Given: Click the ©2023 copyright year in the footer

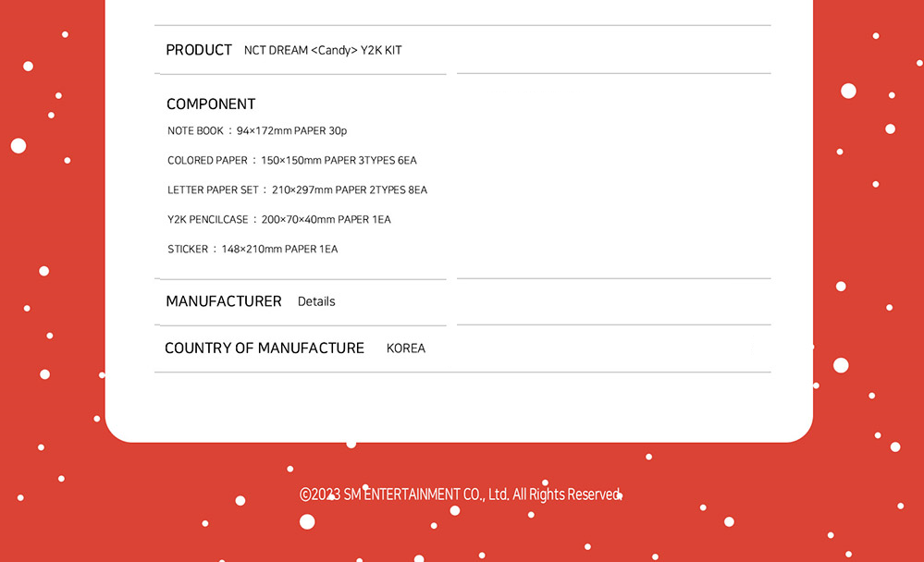Looking at the screenshot, I should pos(320,495).
